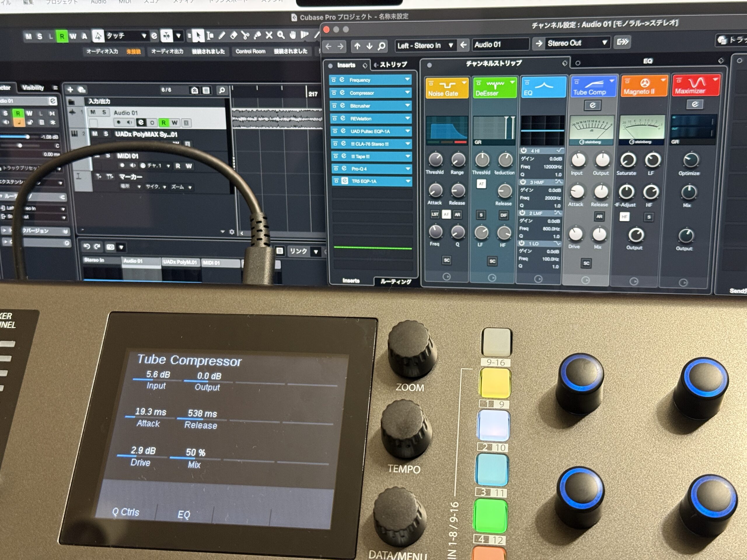The height and width of the screenshot is (560, 747).
Task: Open the Noise Gate module dropdown arrow
Action: (x=464, y=83)
